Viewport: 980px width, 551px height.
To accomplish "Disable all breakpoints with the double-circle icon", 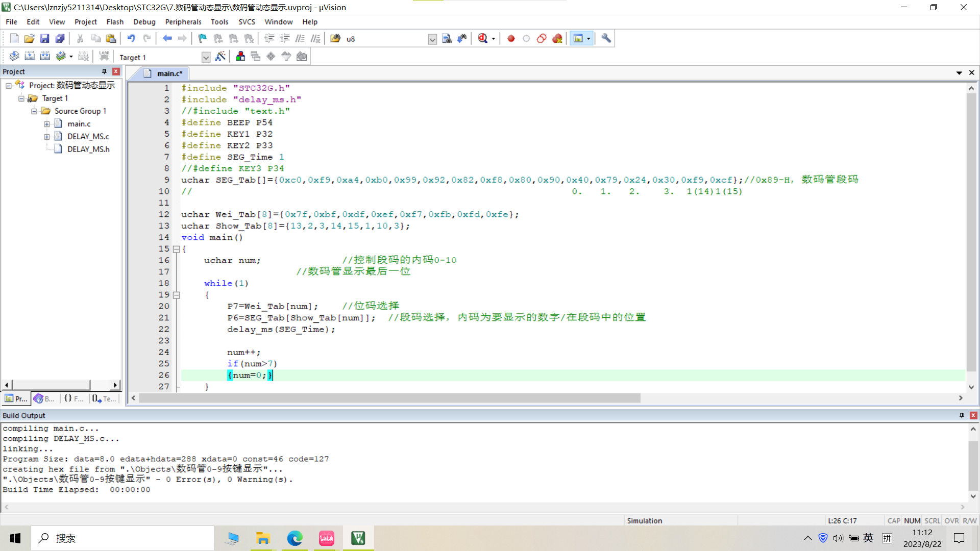I will [542, 38].
